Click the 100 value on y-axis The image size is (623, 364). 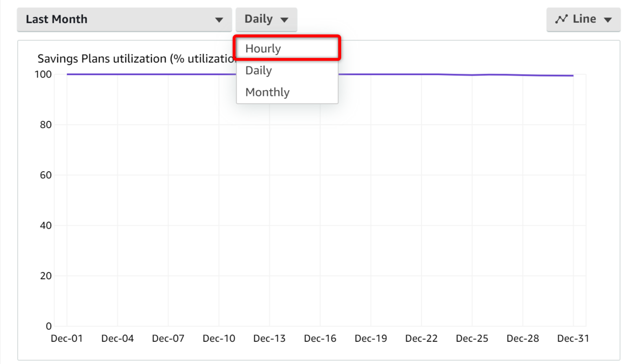(x=45, y=74)
